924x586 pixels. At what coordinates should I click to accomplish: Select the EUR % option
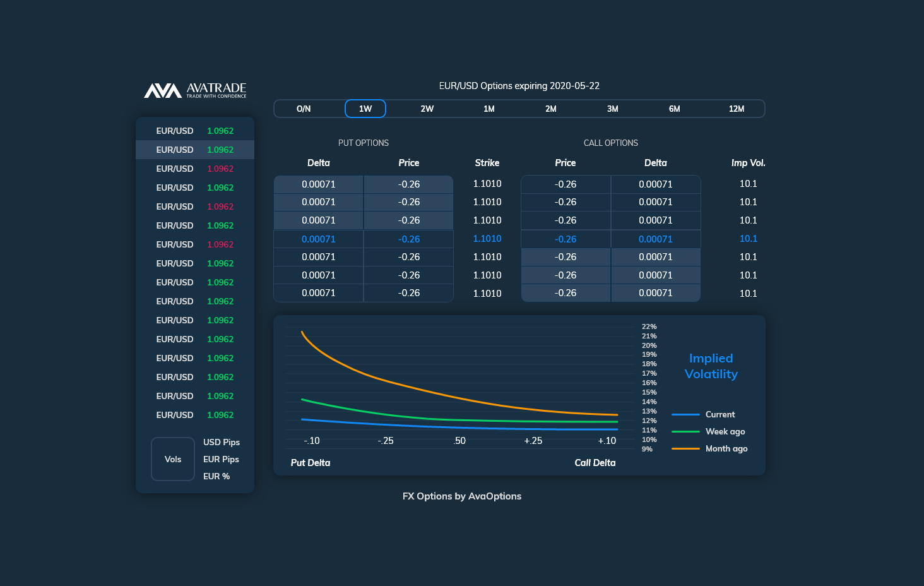(x=216, y=476)
